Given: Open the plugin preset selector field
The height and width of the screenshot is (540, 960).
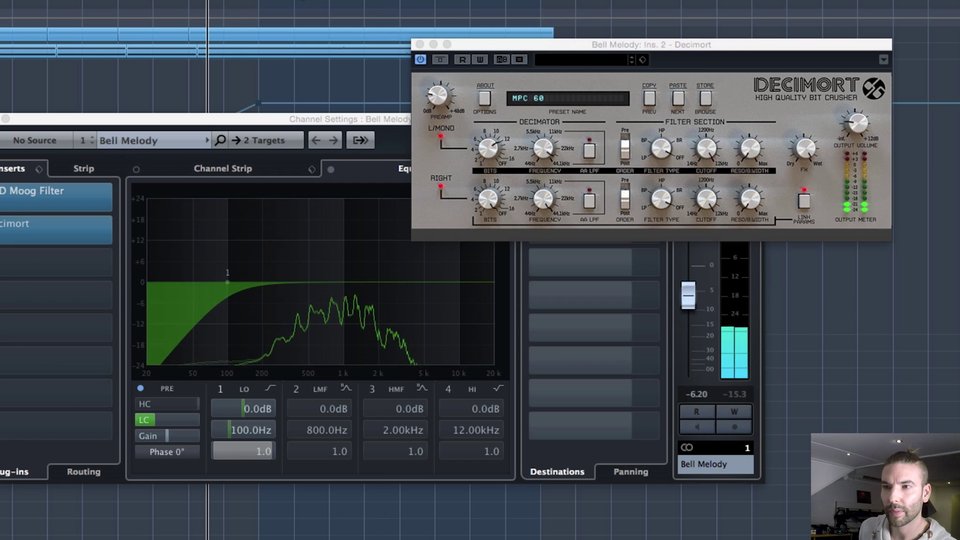Looking at the screenshot, I should pyautogui.click(x=580, y=59).
